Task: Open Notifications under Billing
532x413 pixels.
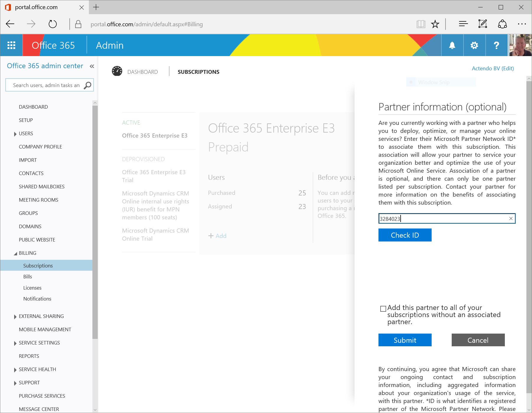Action: coord(37,299)
